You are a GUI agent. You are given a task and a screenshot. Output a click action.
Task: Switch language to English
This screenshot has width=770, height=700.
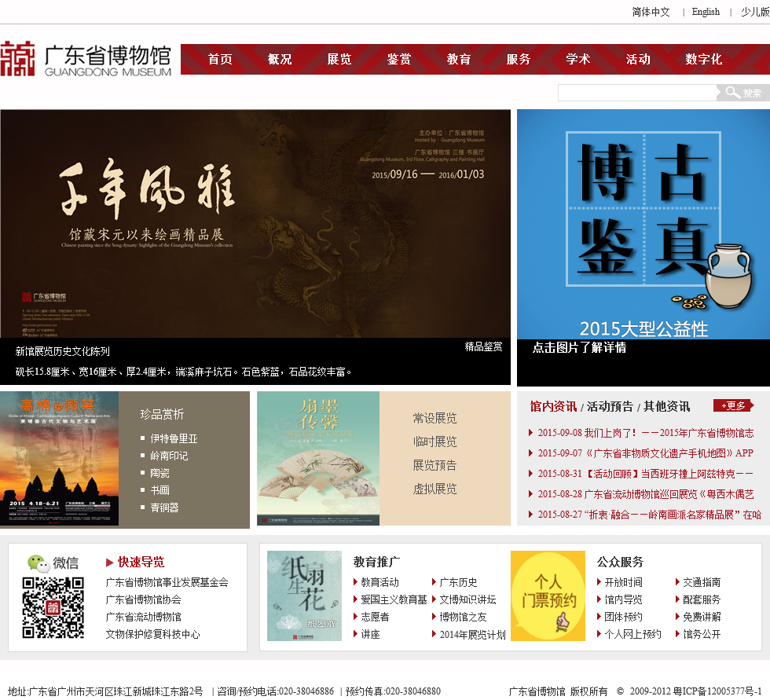click(x=706, y=12)
